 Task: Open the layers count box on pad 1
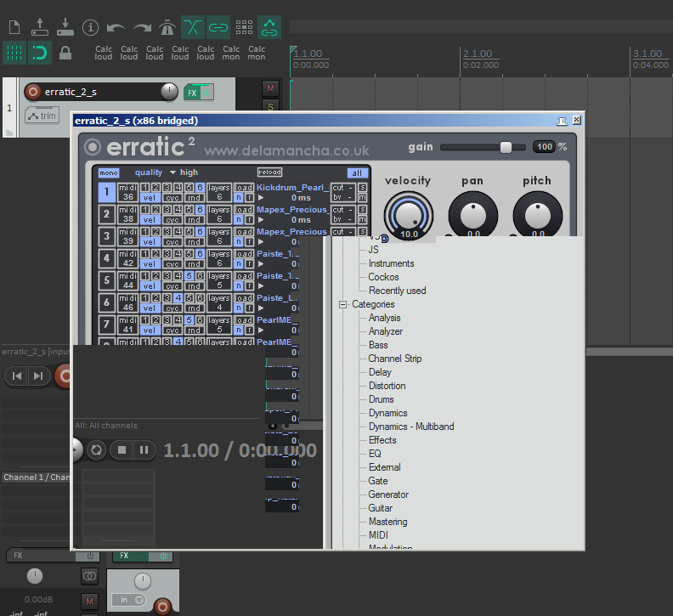[x=219, y=192]
